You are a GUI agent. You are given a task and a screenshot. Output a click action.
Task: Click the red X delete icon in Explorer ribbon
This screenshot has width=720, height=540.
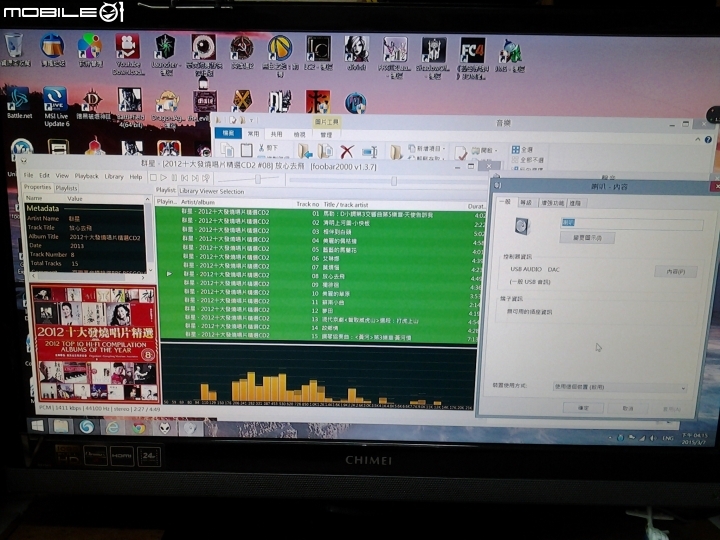pos(347,151)
